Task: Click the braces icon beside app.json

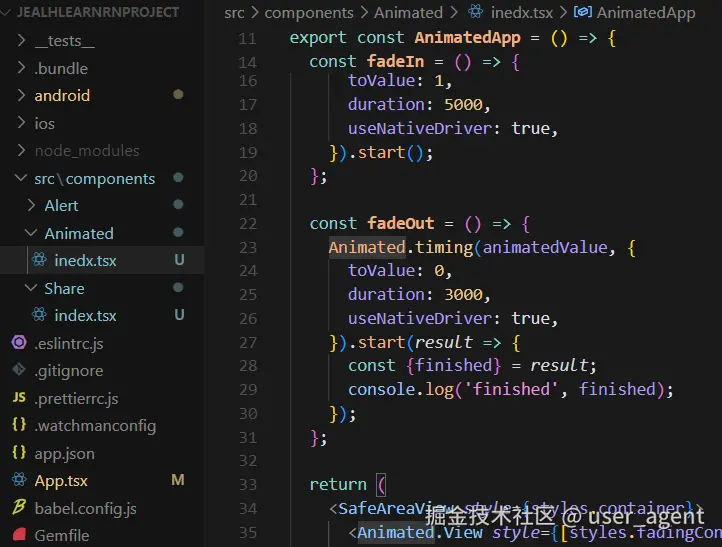Action: (x=19, y=452)
